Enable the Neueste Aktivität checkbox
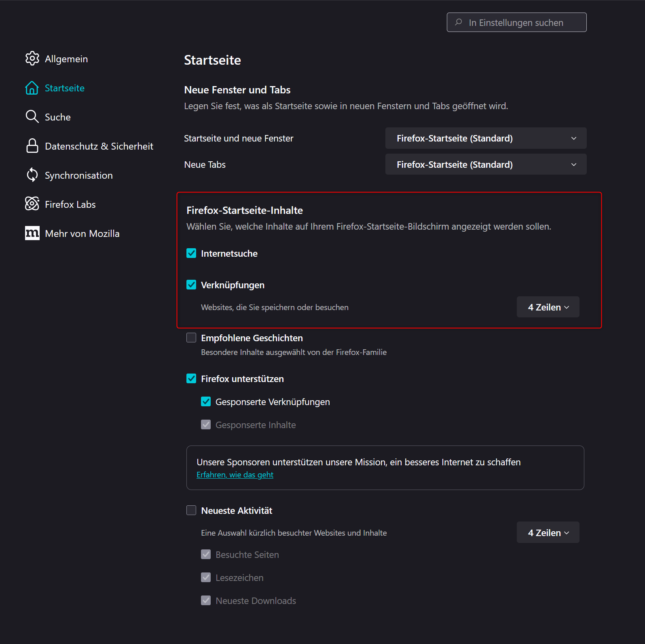The image size is (645, 644). [x=191, y=511]
